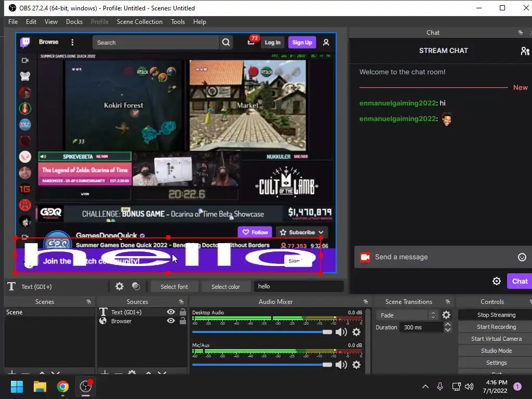The height and width of the screenshot is (399, 532).
Task: Click the Twitch logo in the browser preview
Action: coord(25,43)
